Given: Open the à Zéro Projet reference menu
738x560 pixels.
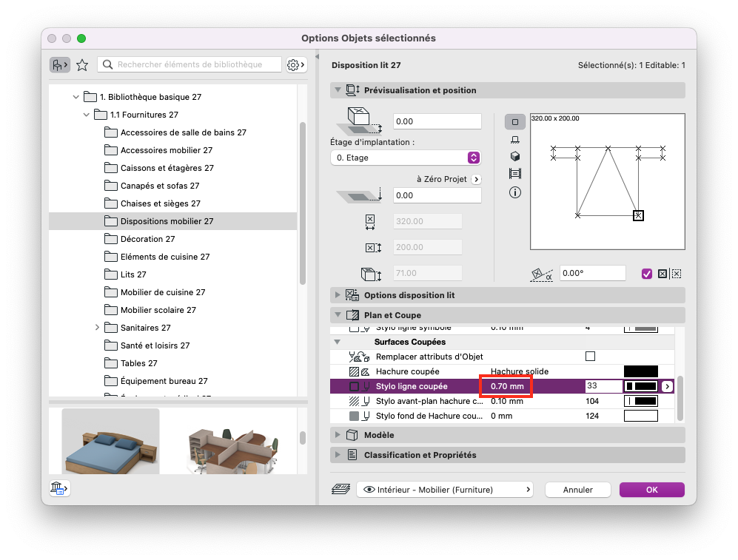Looking at the screenshot, I should click(x=476, y=179).
